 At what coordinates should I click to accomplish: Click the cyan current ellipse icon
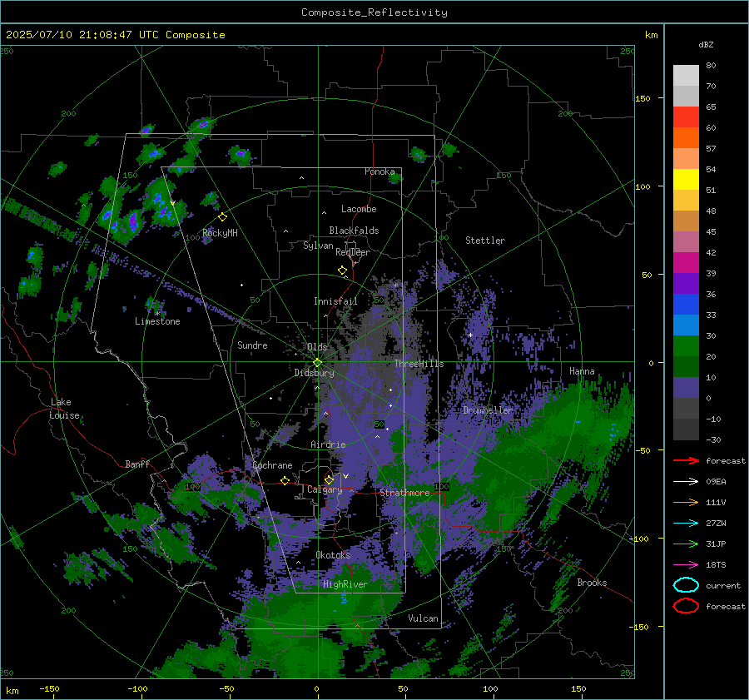[x=686, y=585]
